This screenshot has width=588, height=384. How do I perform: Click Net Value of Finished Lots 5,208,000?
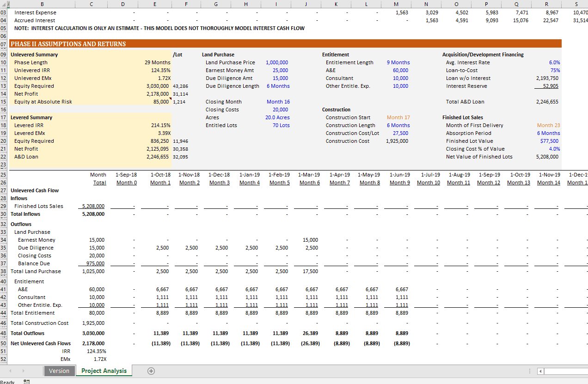point(547,157)
